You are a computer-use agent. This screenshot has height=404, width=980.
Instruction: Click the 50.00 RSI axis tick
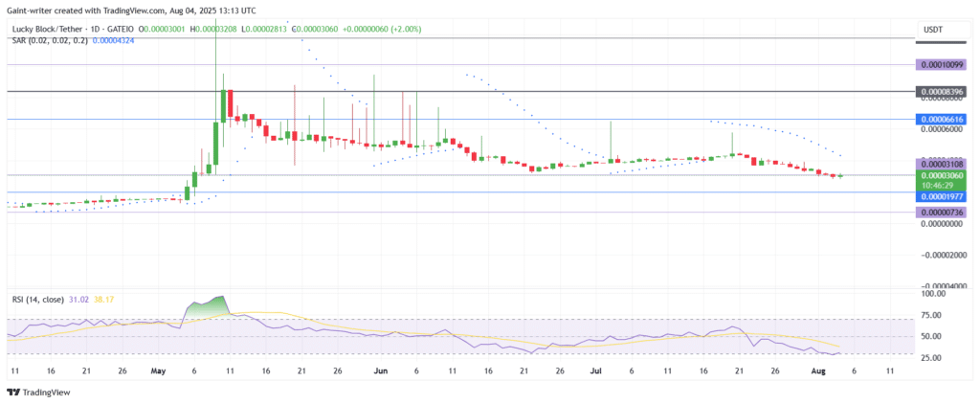coord(931,336)
